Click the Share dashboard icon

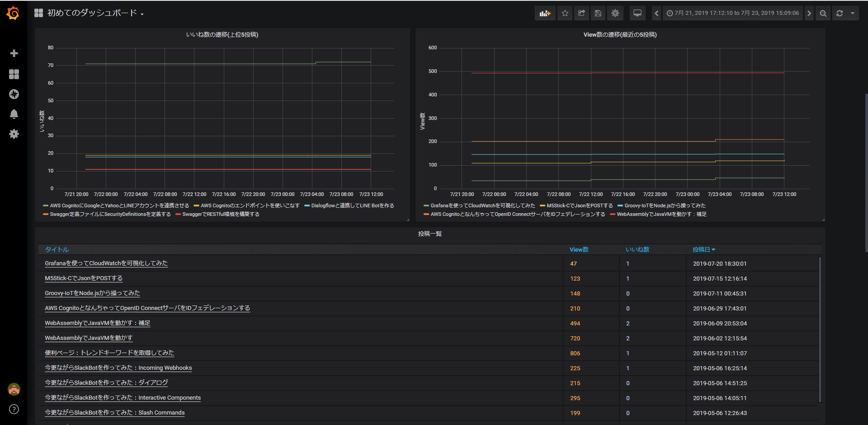click(581, 13)
